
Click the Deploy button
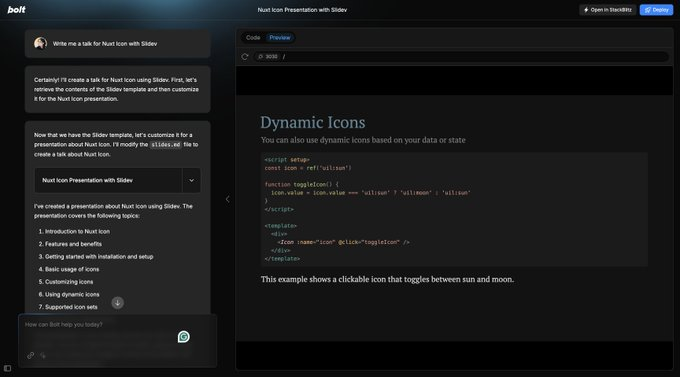(x=656, y=10)
